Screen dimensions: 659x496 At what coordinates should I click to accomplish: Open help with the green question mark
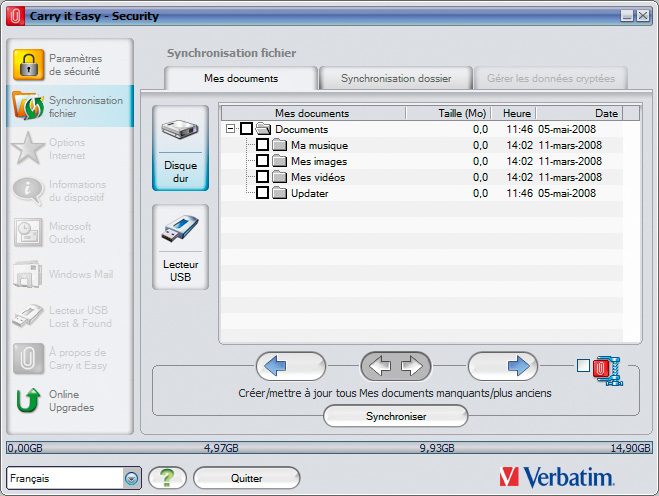[x=167, y=478]
